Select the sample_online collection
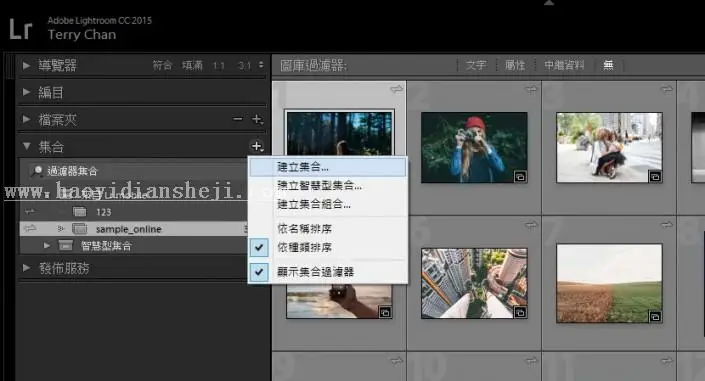Image resolution: width=705 pixels, height=381 pixels. pyautogui.click(x=134, y=229)
